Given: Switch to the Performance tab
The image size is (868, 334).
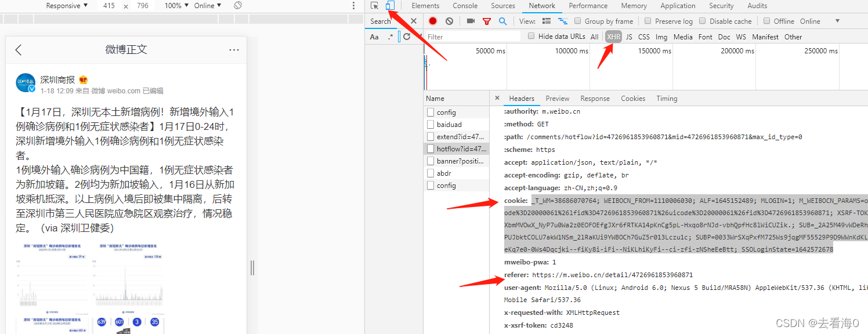Looking at the screenshot, I should coord(588,6).
